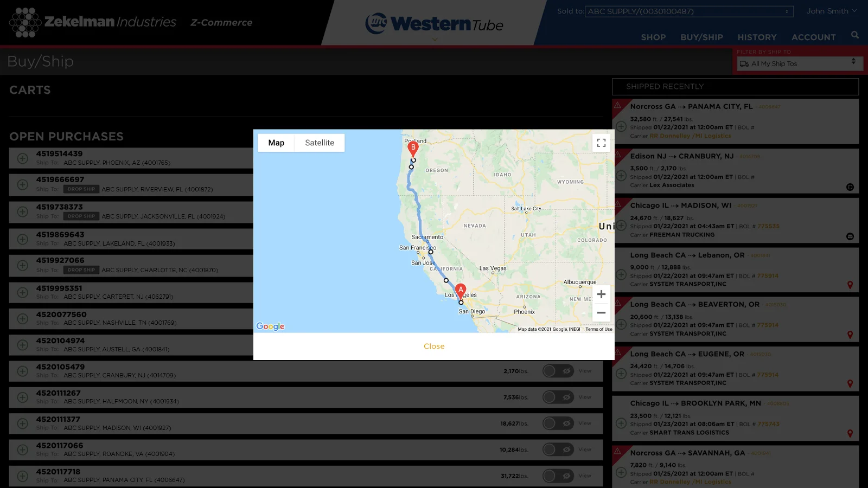Switch map to Satellite view

click(320, 143)
